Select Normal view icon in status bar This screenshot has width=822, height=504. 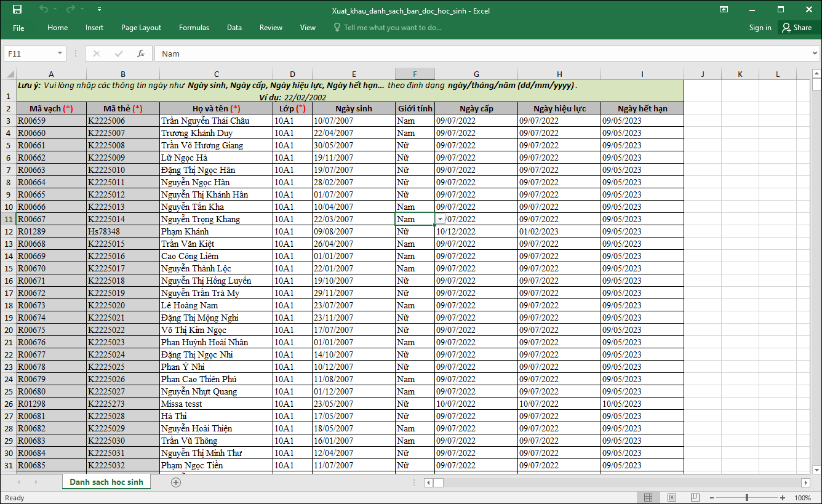pyautogui.click(x=648, y=498)
